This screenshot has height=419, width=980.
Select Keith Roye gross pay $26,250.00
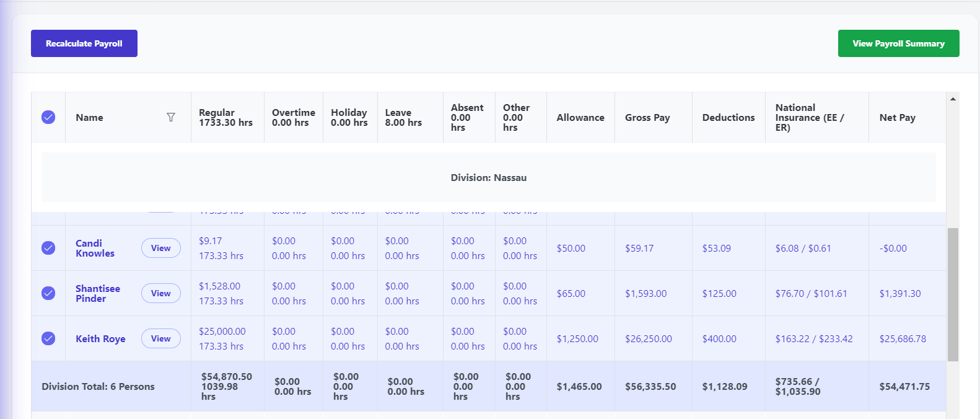click(x=649, y=338)
